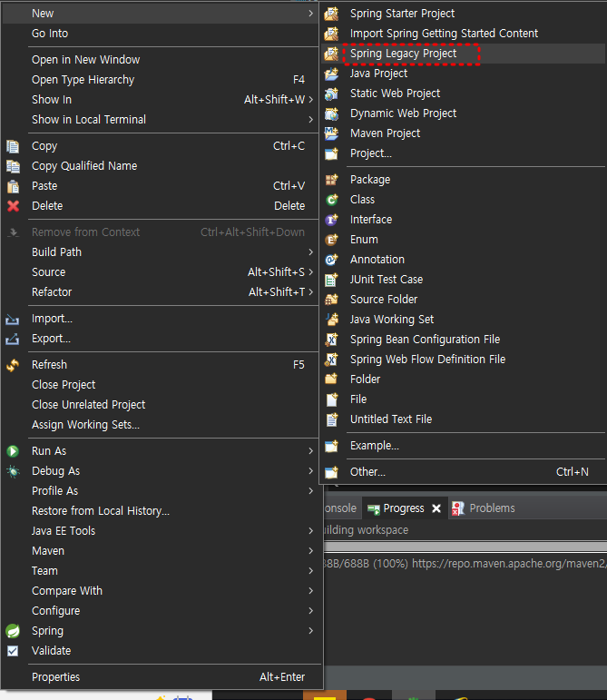Click the purple Interface icon

[x=331, y=220]
